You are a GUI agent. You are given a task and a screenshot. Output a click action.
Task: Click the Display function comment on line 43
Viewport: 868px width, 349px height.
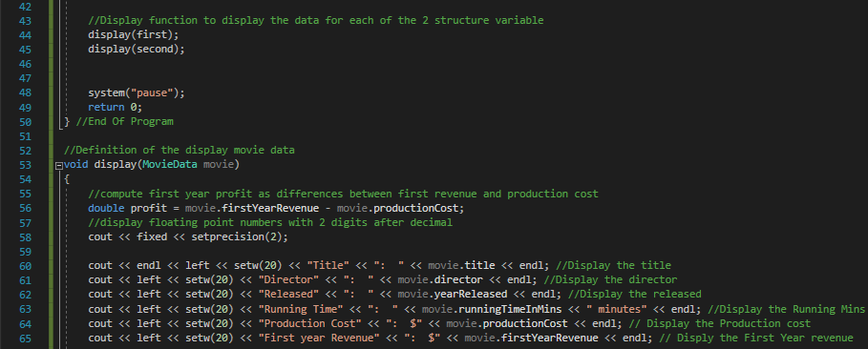316,20
